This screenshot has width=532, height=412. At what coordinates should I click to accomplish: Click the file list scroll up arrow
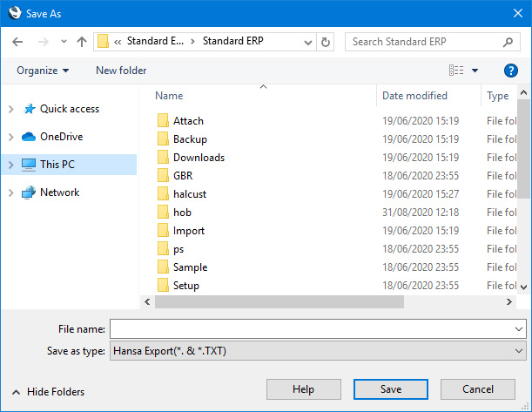tap(523, 92)
